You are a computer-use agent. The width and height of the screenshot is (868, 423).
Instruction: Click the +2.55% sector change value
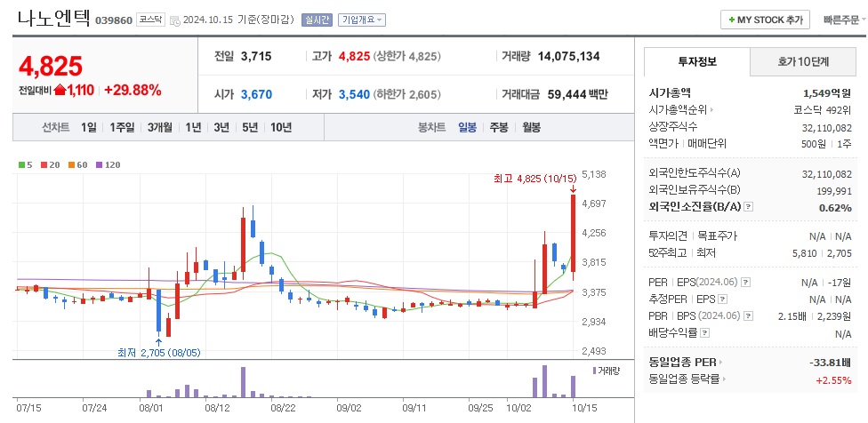[x=833, y=379]
